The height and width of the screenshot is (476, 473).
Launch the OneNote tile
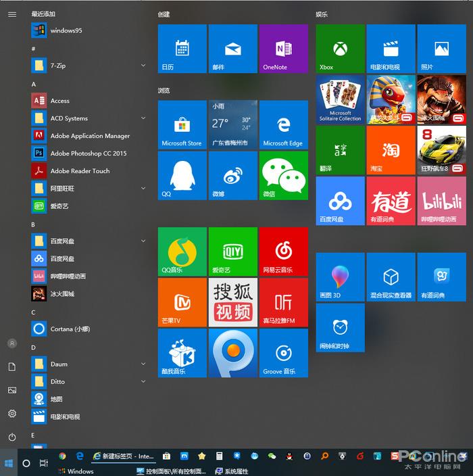[x=283, y=49]
